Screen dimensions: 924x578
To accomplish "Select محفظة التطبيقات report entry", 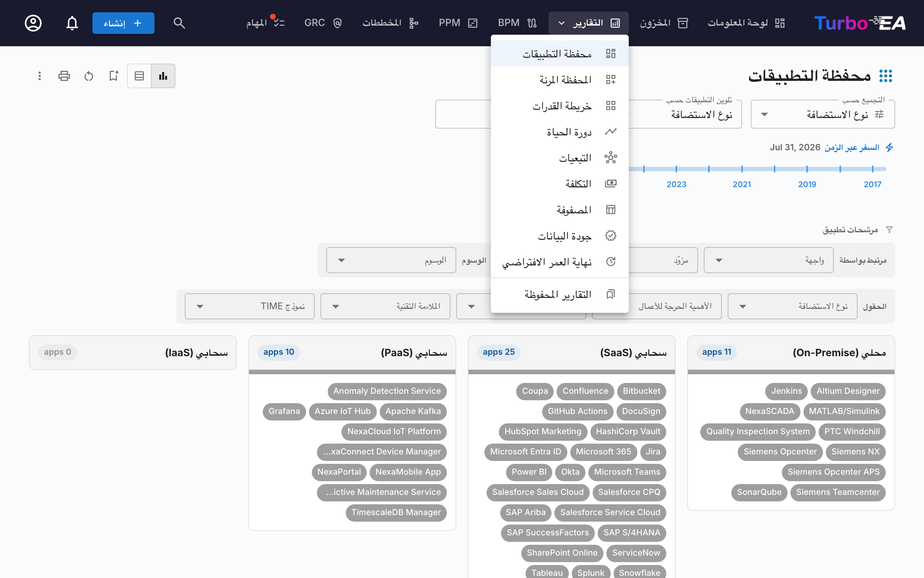I will click(x=559, y=53).
